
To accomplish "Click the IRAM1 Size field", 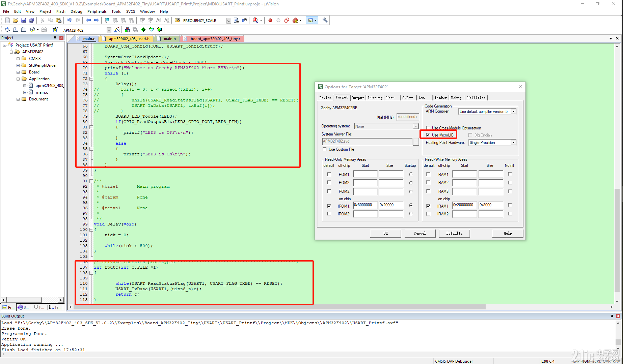I will tap(491, 205).
